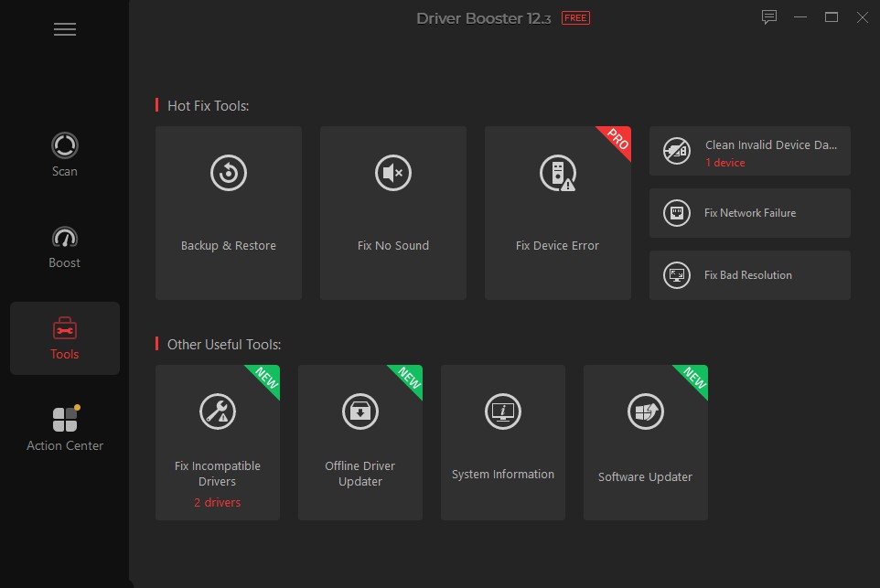Start Fix Network Failure
The image size is (880, 588).
[x=749, y=213]
